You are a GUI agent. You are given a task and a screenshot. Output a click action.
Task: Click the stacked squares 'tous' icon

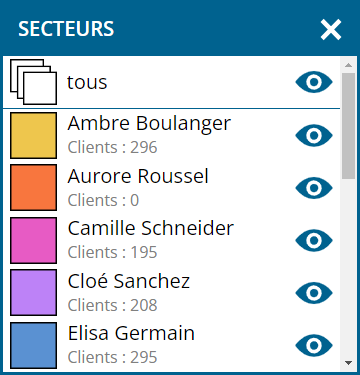[x=33, y=82]
